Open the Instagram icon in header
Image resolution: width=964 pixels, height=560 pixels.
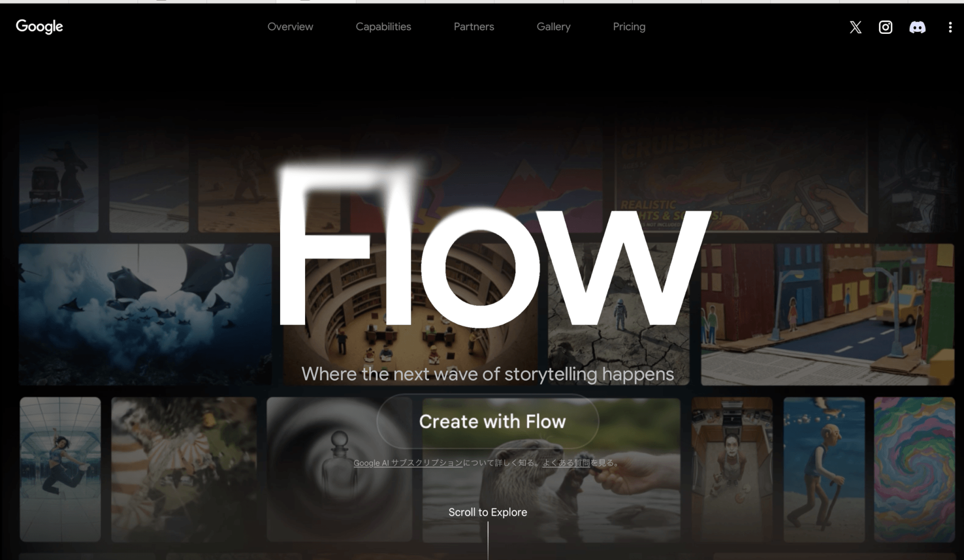click(885, 27)
